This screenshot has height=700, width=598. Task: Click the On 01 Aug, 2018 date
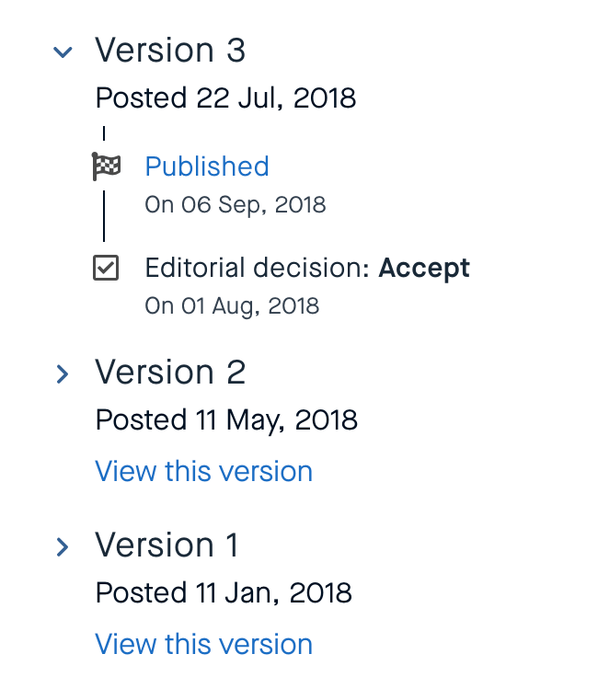(x=232, y=305)
